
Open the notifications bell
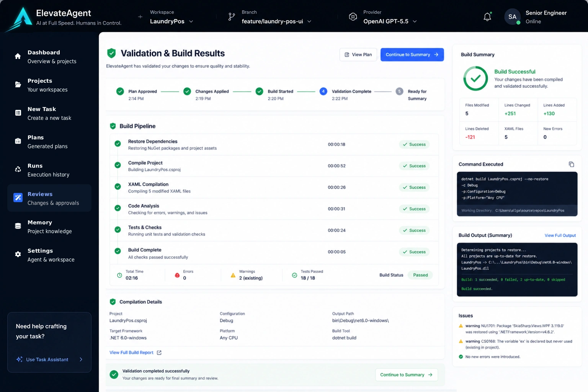487,17
